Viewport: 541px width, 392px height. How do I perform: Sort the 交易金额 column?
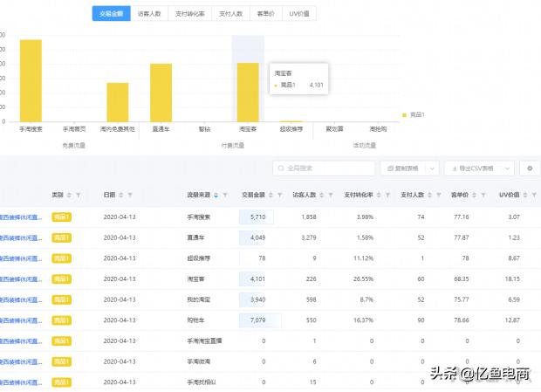[270, 195]
